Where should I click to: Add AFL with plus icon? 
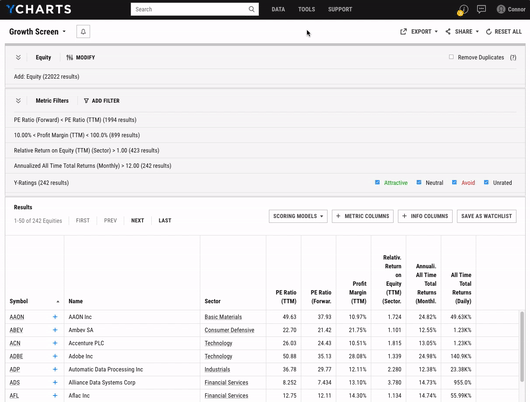[x=55, y=396]
